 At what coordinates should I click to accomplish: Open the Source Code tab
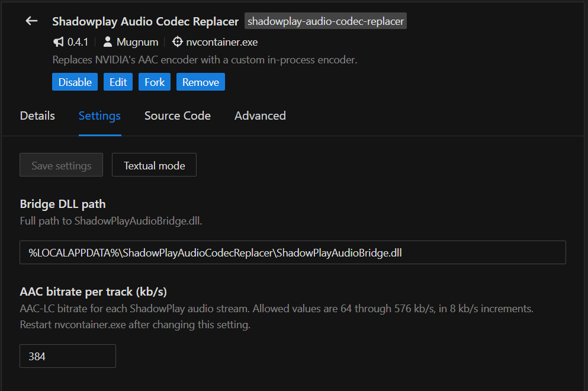coord(178,116)
